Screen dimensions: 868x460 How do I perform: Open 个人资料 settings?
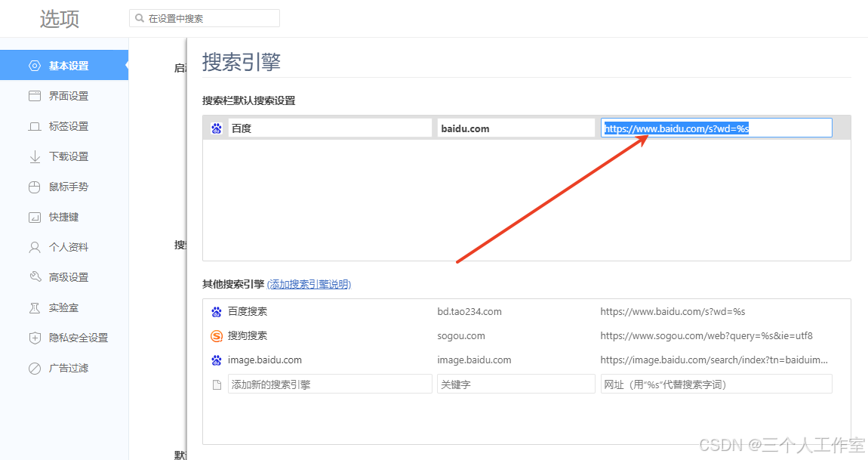point(64,247)
